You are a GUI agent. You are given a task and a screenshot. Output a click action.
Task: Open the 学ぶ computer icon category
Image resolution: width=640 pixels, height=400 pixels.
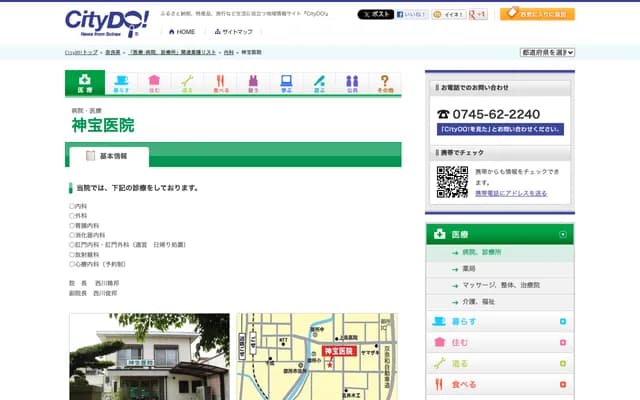click(x=286, y=83)
